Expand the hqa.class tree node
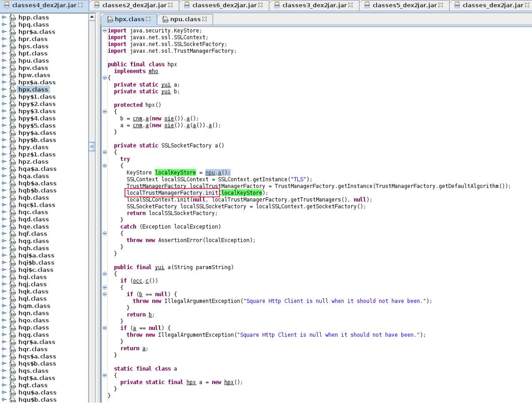The height and width of the screenshot is (403, 532). pyautogui.click(x=4, y=176)
